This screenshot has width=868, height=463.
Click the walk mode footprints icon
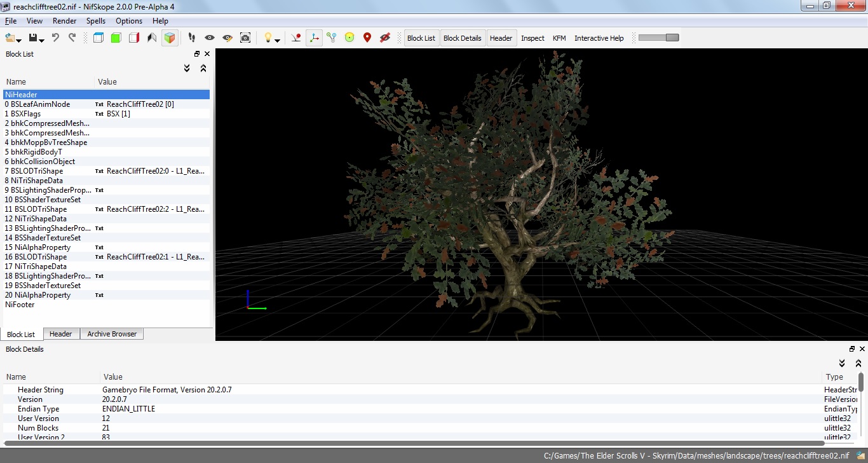point(192,38)
